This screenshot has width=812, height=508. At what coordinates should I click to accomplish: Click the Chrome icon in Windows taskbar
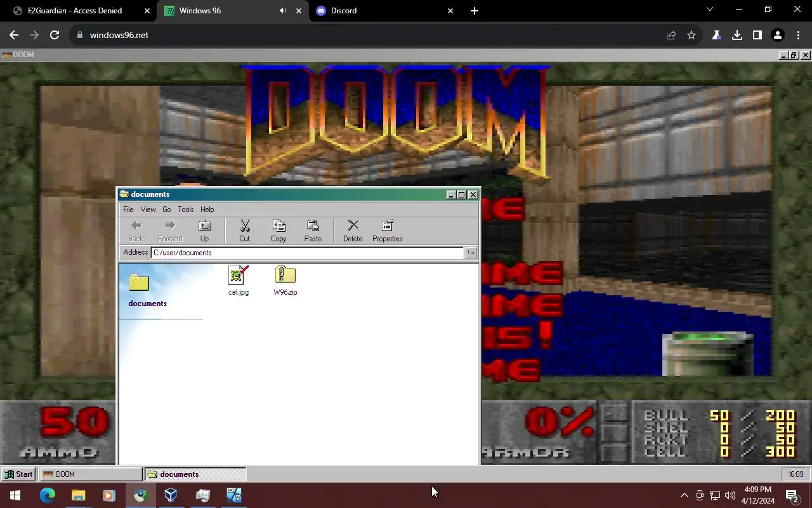pos(140,495)
